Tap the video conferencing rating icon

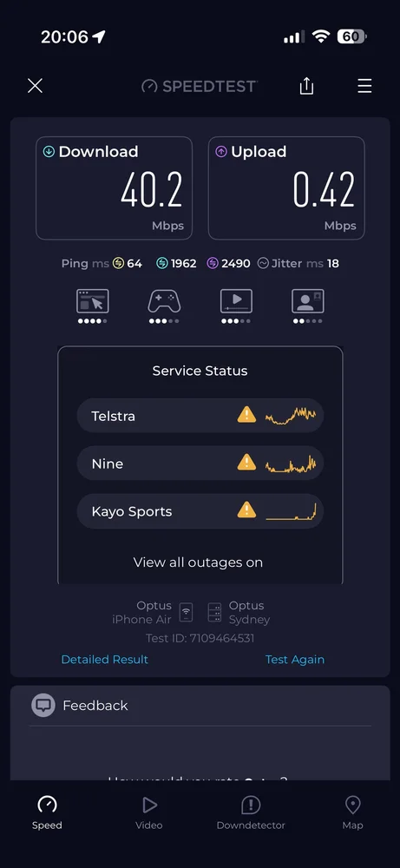click(x=308, y=301)
